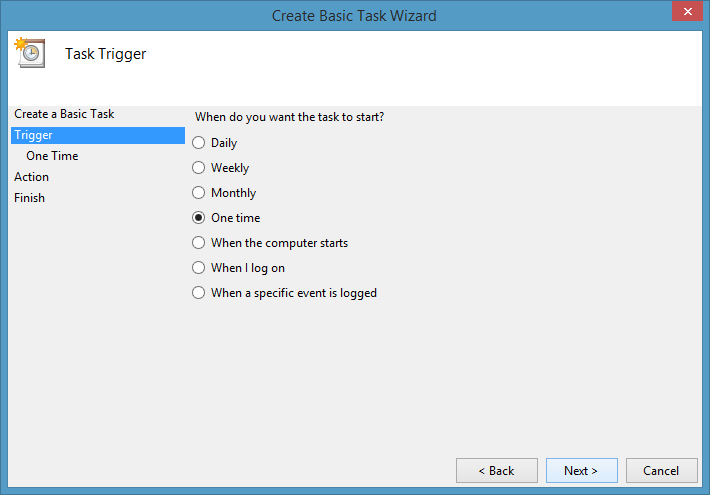Image resolution: width=710 pixels, height=495 pixels.
Task: Choose the Weekly trigger option
Action: click(x=199, y=168)
